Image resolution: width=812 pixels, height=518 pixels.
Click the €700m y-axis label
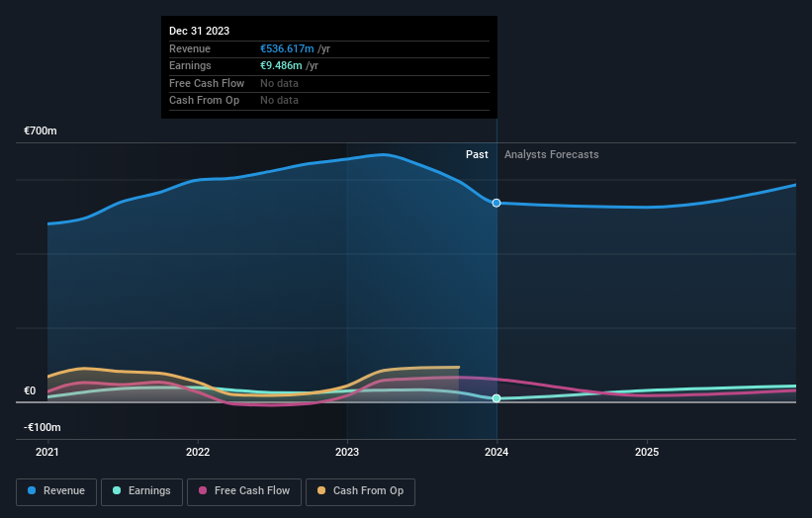40,130
